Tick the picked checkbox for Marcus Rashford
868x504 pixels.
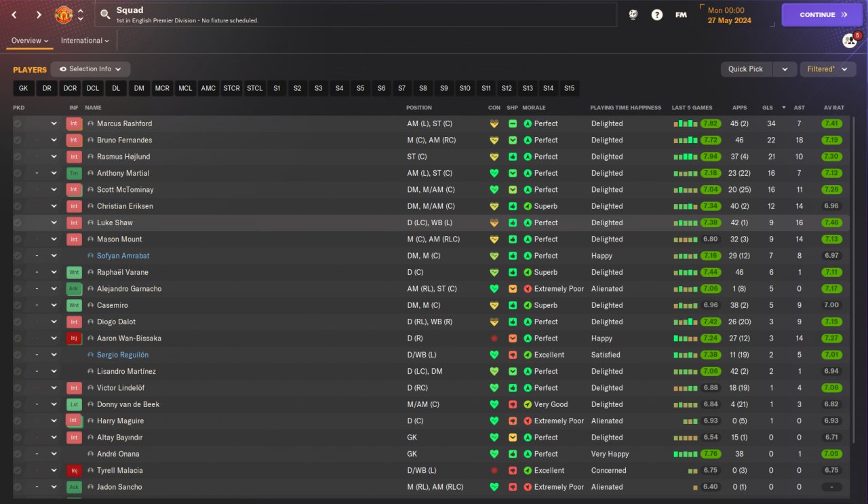point(18,123)
